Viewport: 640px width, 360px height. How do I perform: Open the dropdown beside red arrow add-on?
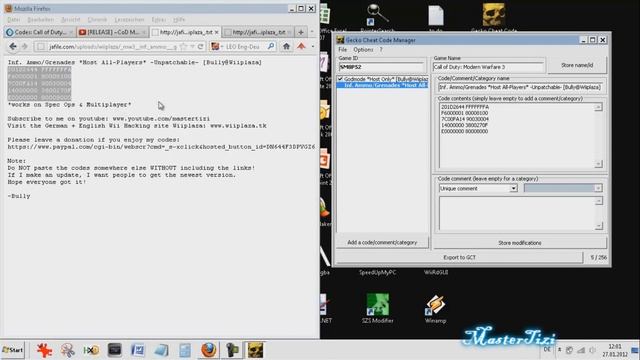click(313, 47)
